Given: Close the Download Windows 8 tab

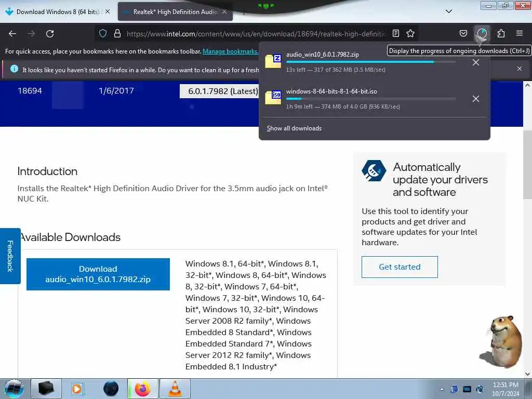Looking at the screenshot, I should (x=108, y=11).
